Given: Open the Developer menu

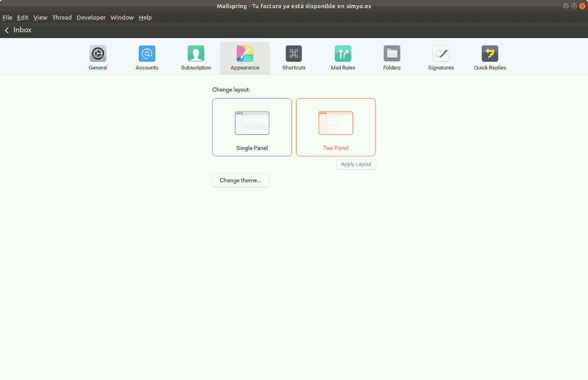Looking at the screenshot, I should [91, 18].
